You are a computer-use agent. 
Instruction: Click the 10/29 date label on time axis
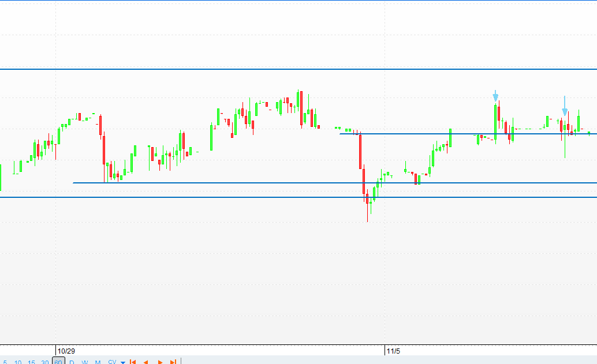tap(66, 351)
